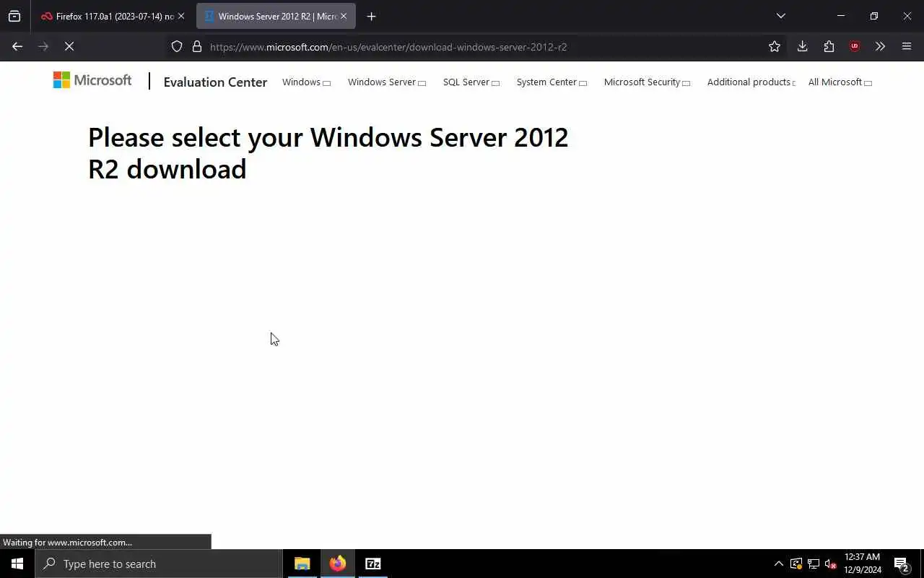Bookmark this page with star icon

pyautogui.click(x=775, y=46)
